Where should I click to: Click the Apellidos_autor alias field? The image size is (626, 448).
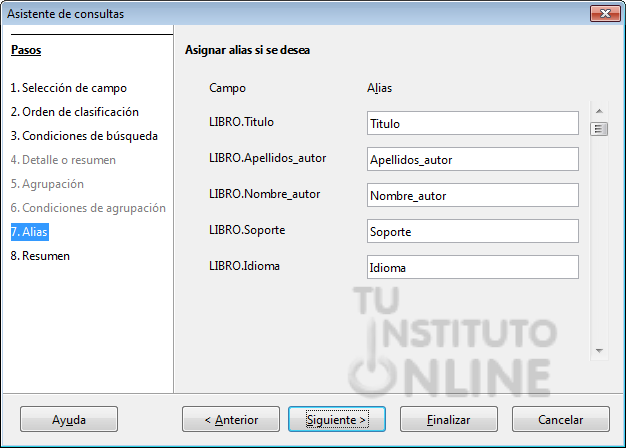click(x=473, y=159)
